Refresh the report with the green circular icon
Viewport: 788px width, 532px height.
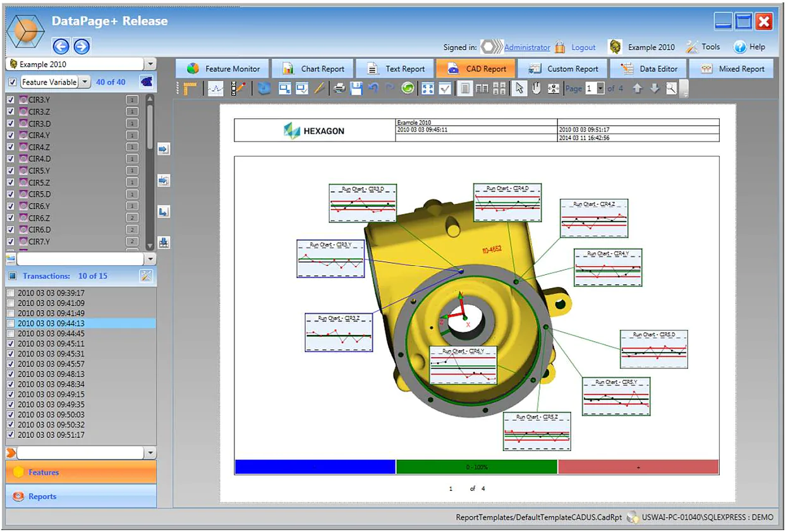(408, 89)
